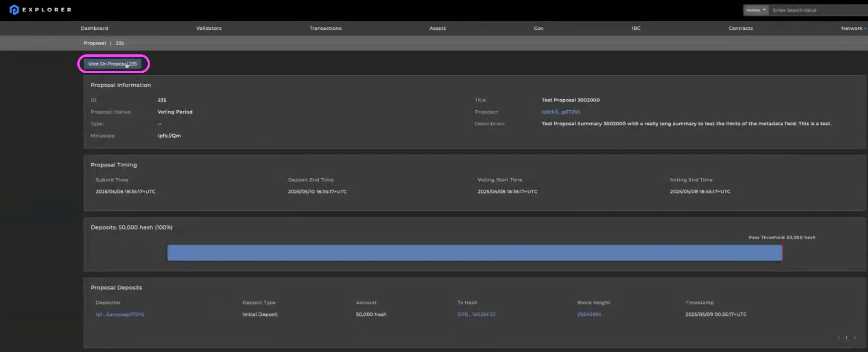Go to the Assets page

pyautogui.click(x=437, y=28)
